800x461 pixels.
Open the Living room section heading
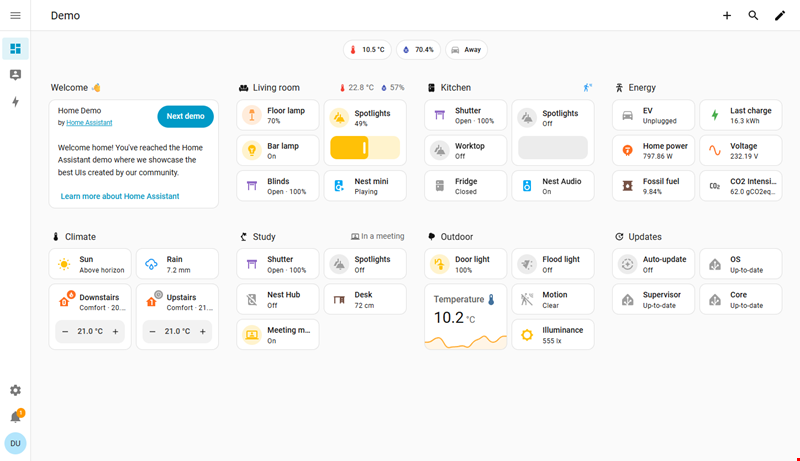[275, 88]
